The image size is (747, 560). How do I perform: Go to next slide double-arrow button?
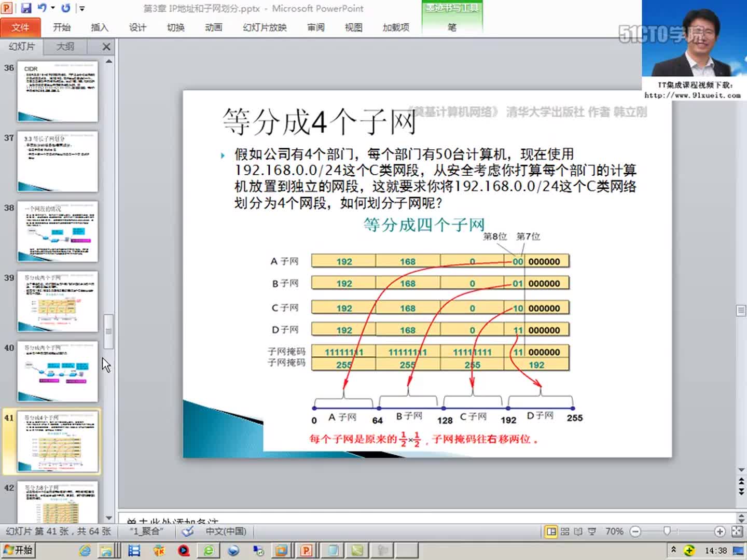[741, 491]
